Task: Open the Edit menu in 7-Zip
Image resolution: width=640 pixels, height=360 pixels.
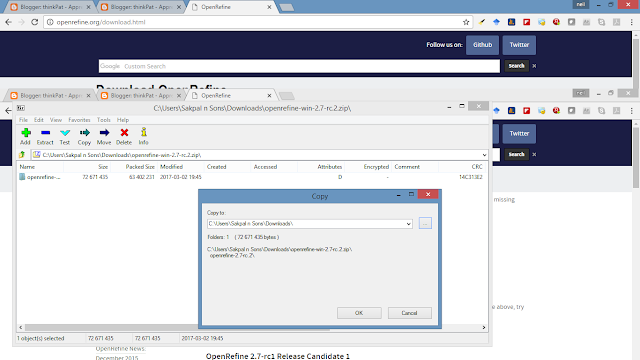Action: [x=39, y=120]
